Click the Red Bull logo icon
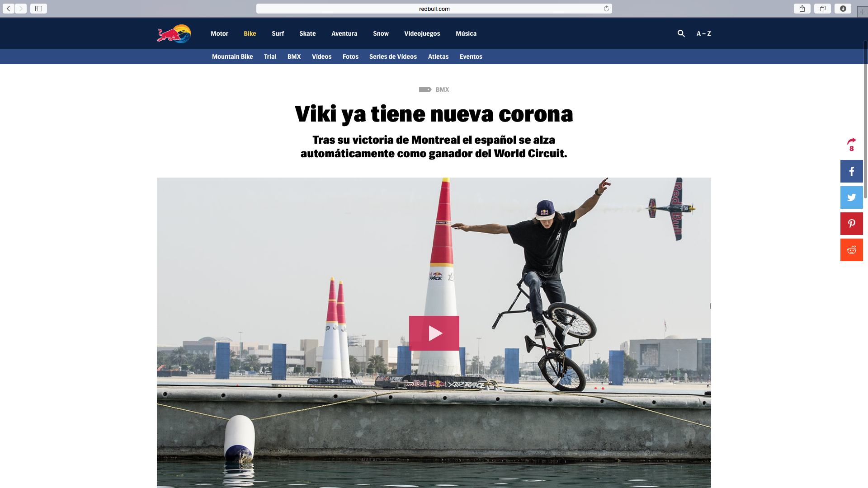 coord(174,33)
